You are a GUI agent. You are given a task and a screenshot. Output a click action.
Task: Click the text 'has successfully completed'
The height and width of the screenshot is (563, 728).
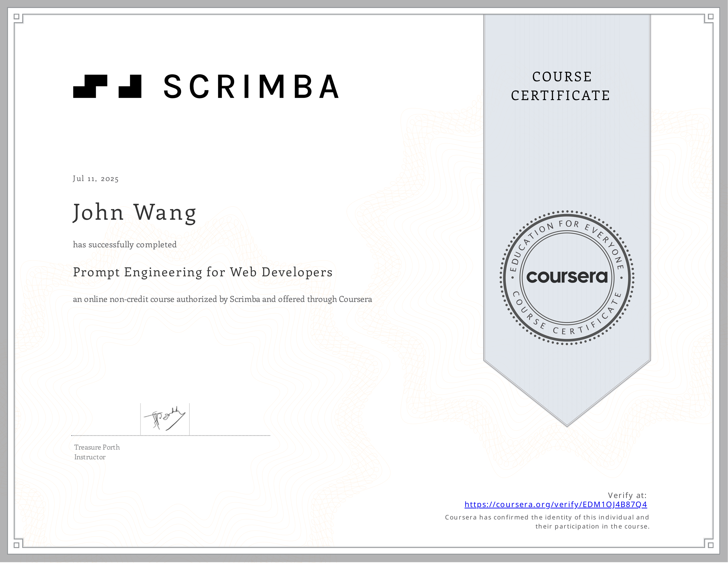pos(125,245)
